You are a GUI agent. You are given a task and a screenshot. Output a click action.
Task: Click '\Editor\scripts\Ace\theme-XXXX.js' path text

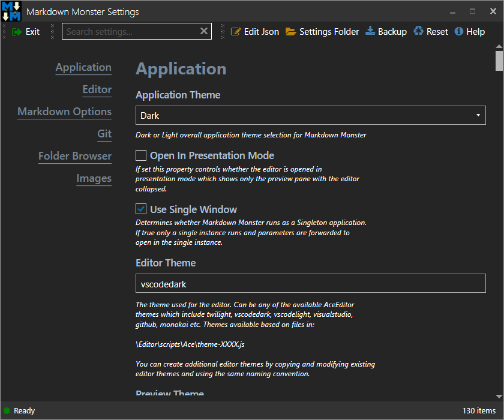coord(190,344)
